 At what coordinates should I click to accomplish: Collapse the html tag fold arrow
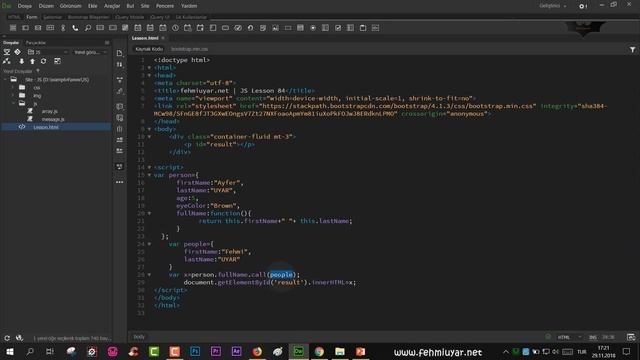149,68
